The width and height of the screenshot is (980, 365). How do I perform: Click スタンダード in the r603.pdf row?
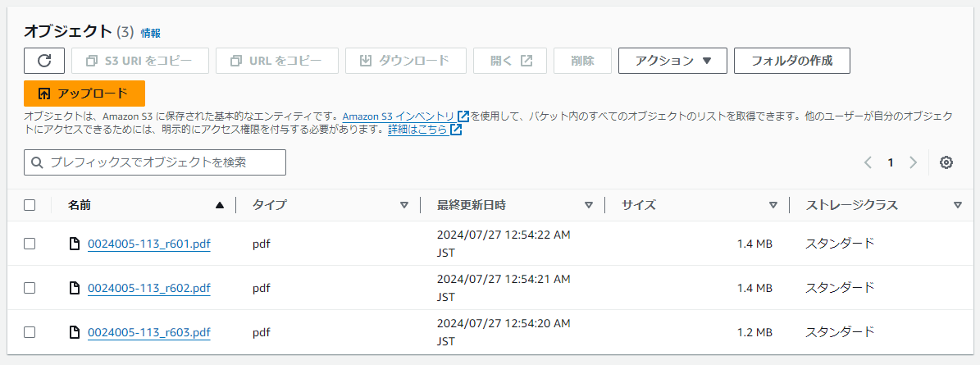tap(840, 332)
